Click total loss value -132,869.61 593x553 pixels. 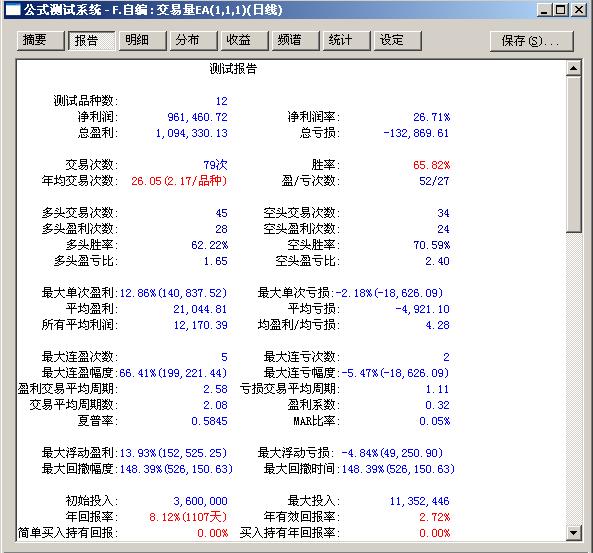(416, 133)
